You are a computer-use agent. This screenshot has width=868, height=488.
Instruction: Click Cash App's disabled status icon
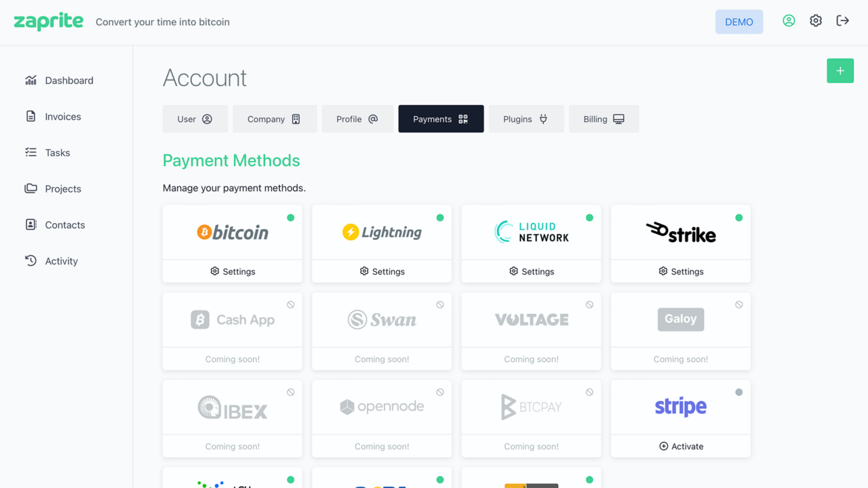pos(291,305)
